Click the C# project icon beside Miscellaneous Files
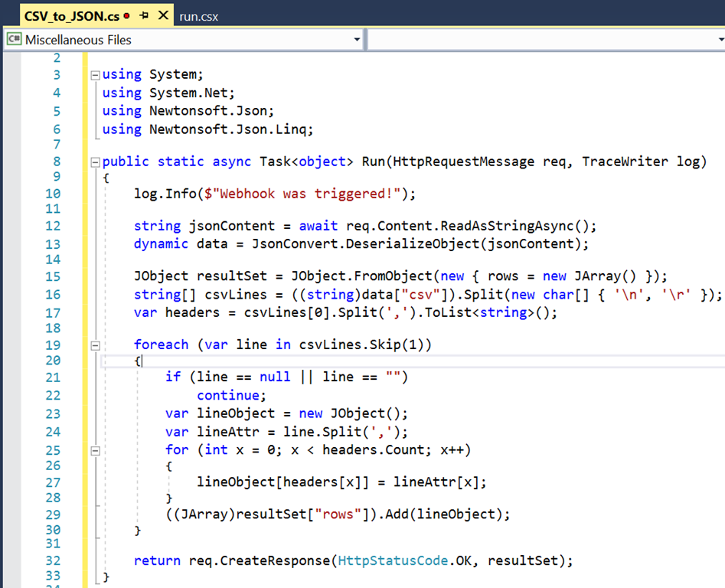The image size is (725, 588). pos(14,40)
